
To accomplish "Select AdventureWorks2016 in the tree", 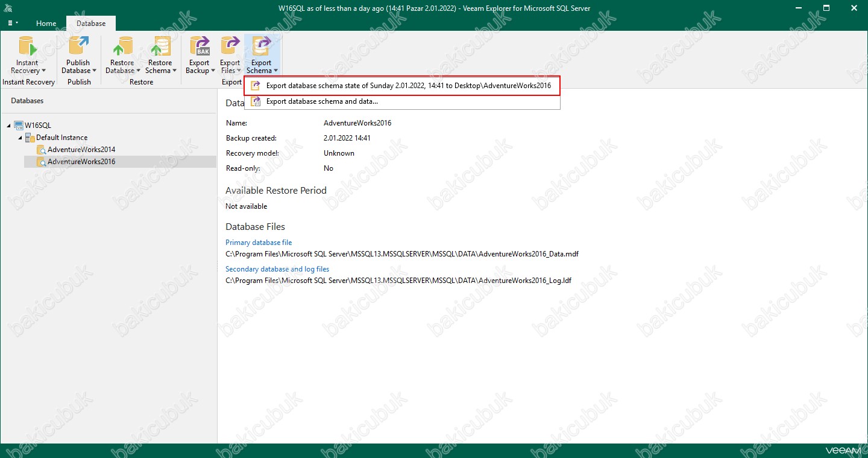I will tap(81, 162).
